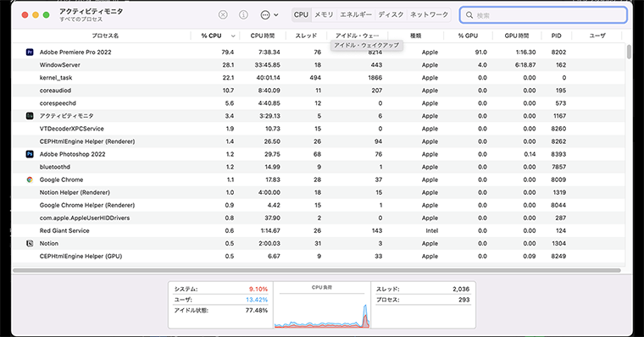Click the アイドル状態 77.48% value
Screen dimensions: 644x337
click(257, 310)
